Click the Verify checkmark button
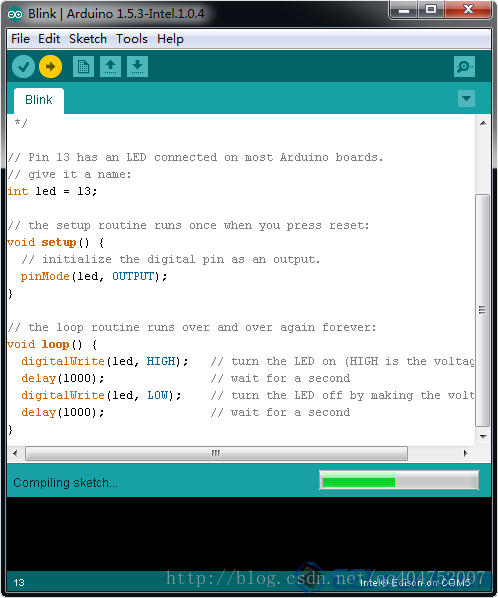Screen dimensions: 498x598 (x=23, y=67)
